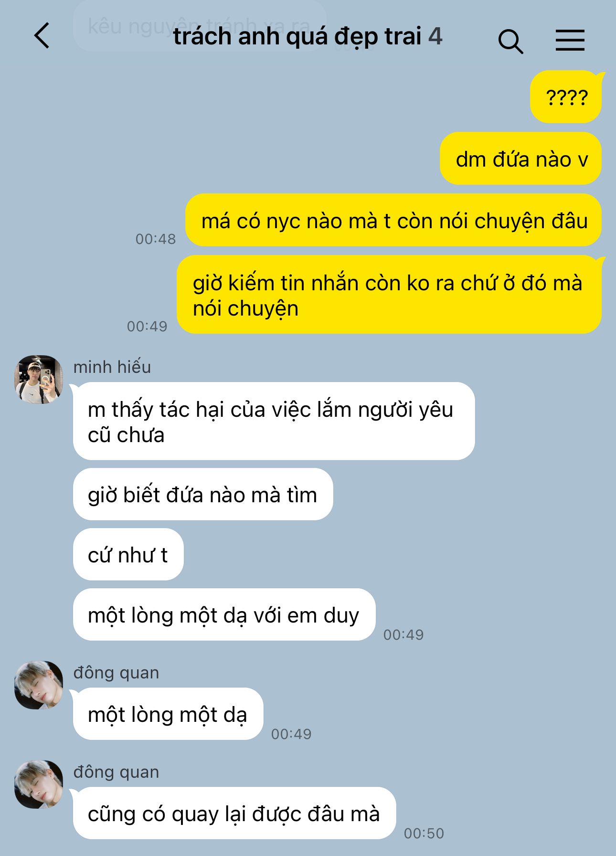Tap the minh hiếu sender name
Image resolution: width=616 pixels, height=856 pixels.
[x=112, y=367]
